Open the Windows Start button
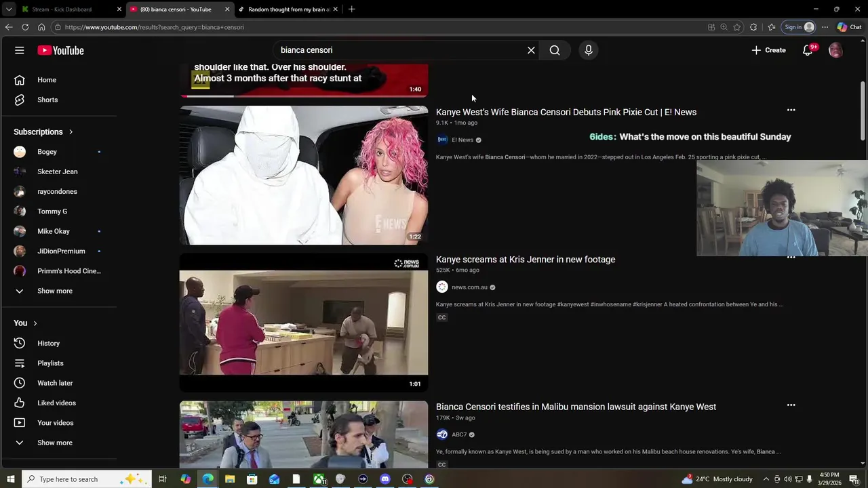The image size is (868, 488). (10, 479)
